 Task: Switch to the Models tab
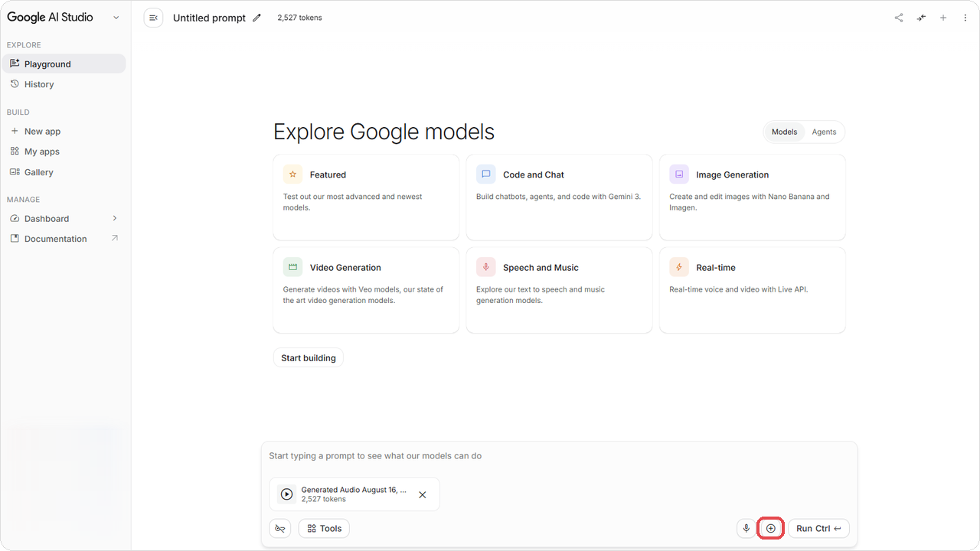point(784,132)
